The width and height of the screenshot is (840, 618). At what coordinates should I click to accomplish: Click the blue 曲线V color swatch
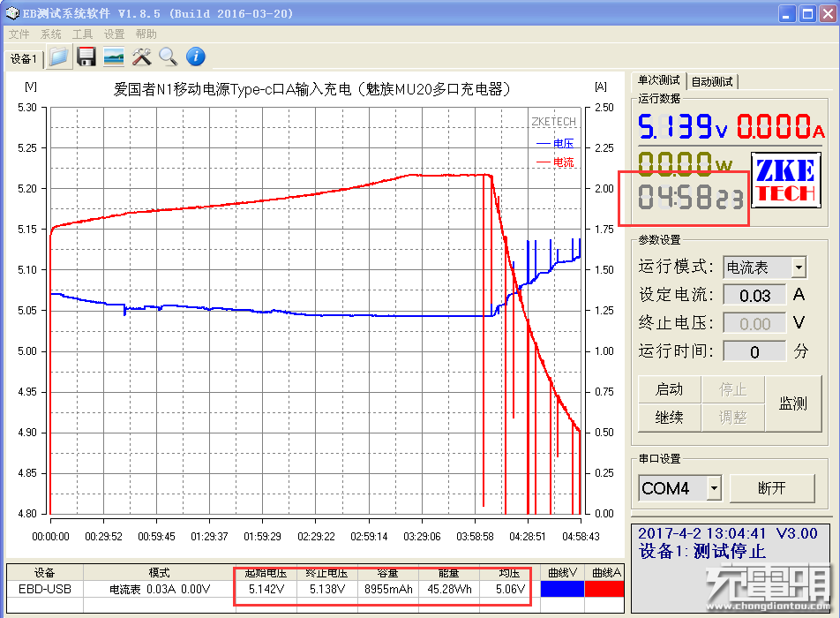click(x=562, y=589)
